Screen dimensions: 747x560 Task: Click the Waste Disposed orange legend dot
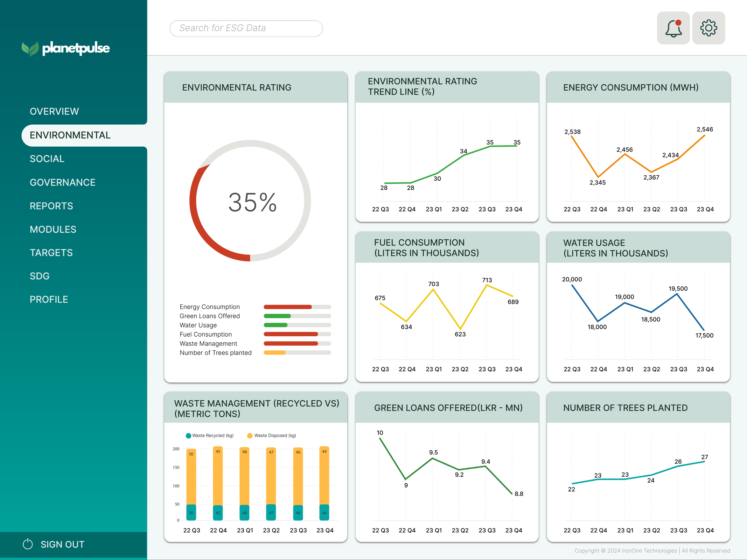click(x=250, y=436)
